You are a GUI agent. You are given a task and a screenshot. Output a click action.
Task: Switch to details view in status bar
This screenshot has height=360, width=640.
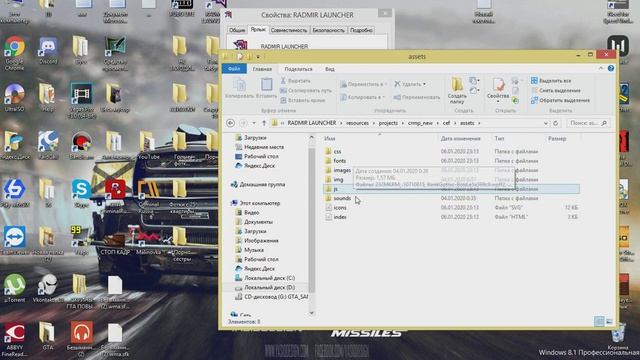click(x=599, y=322)
